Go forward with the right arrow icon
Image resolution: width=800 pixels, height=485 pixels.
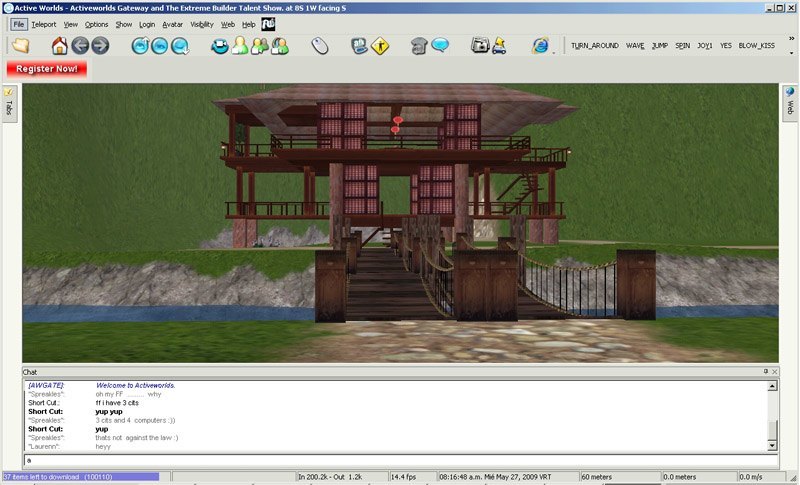tap(100, 46)
